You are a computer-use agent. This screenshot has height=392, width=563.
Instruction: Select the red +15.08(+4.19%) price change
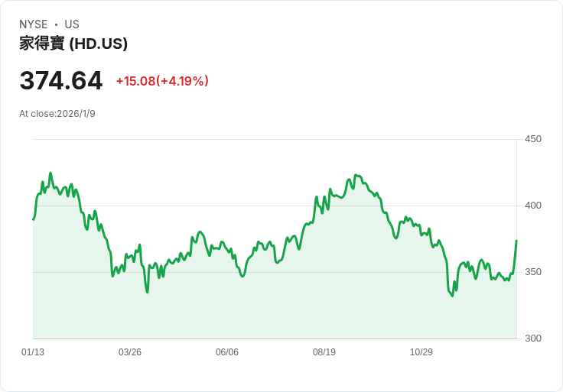(x=162, y=81)
